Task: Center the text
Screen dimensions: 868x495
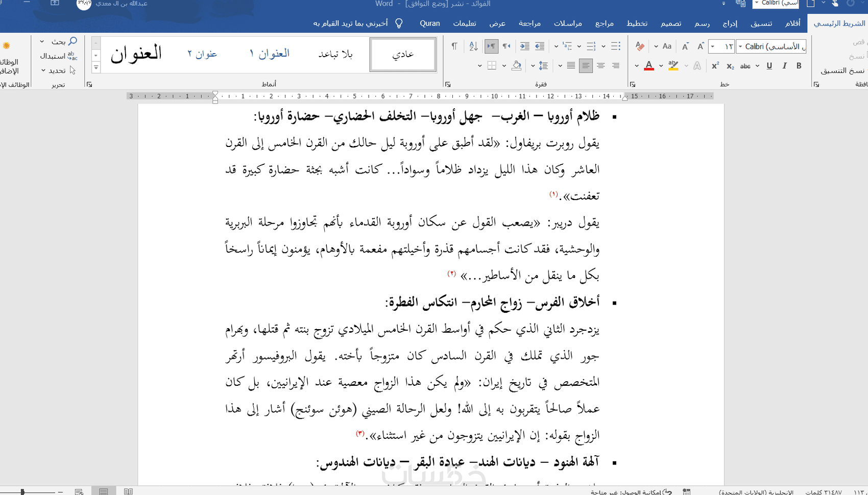Action: tap(601, 66)
